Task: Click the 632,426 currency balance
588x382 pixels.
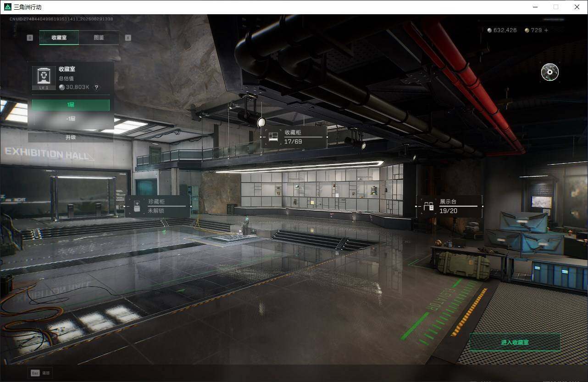Action: point(505,30)
